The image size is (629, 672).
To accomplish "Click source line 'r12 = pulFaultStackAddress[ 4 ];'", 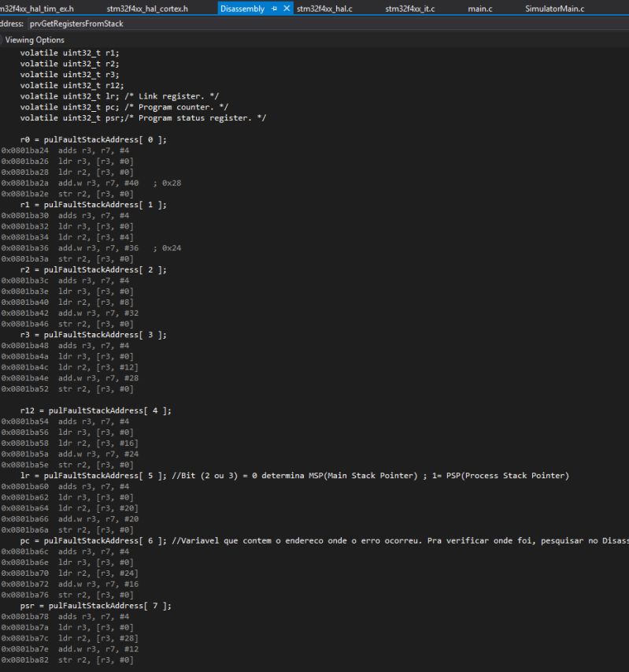I will [96, 410].
